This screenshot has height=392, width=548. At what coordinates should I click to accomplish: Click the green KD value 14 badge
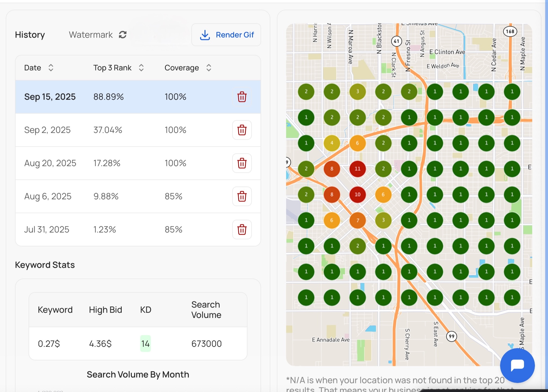click(145, 344)
